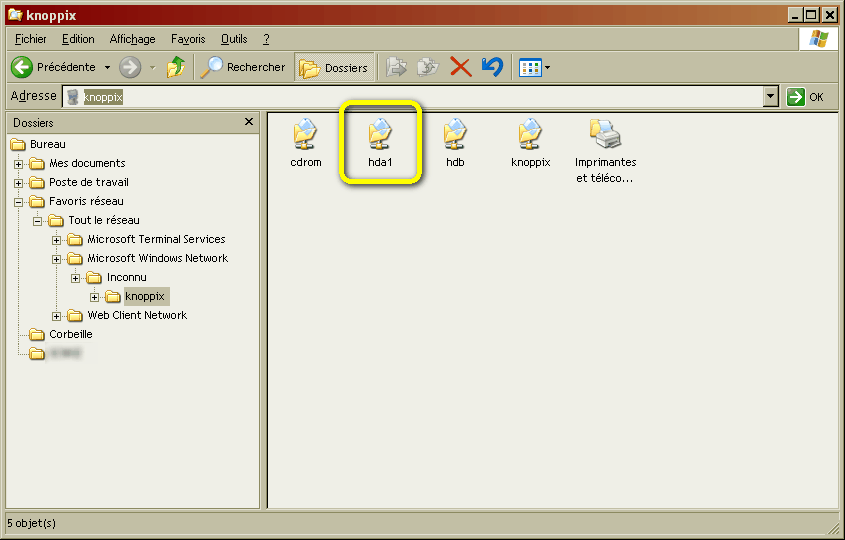Click Favoris réseau folder icon in tree

37,202
